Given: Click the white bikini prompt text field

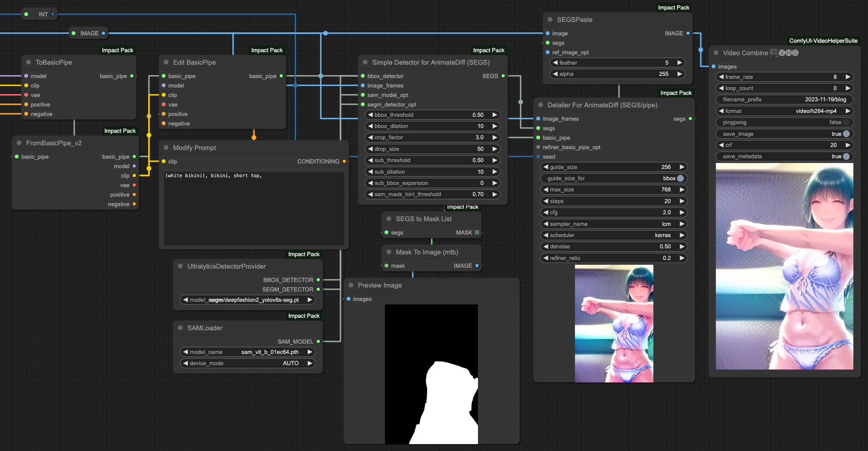Looking at the screenshot, I should tap(254, 209).
